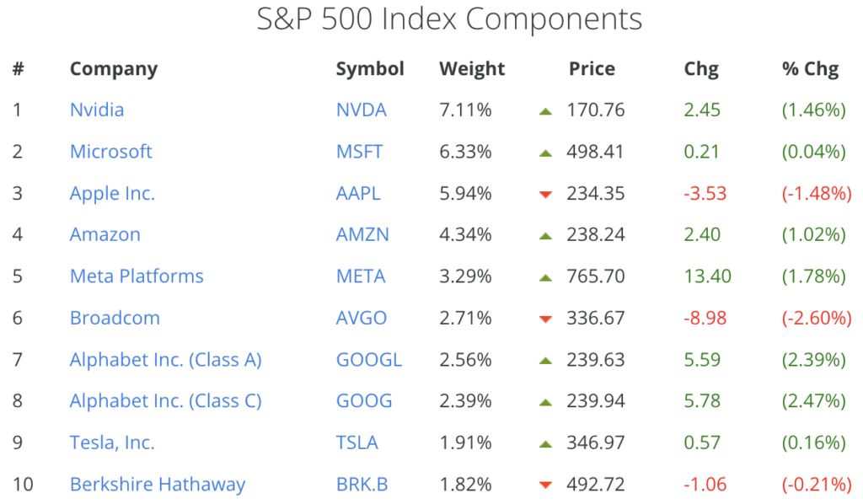Click the green up arrow beside Microsoft's price
The width and height of the screenshot is (863, 504).
tap(545, 153)
